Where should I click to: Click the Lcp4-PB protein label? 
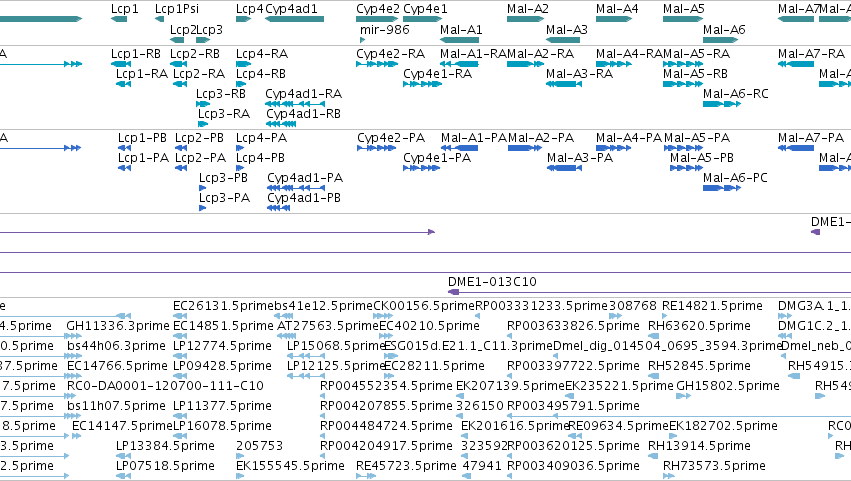260,158
